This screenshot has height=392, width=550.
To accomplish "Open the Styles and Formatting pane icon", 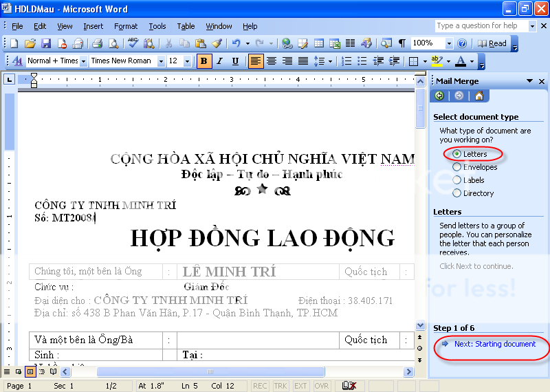I will [x=17, y=61].
